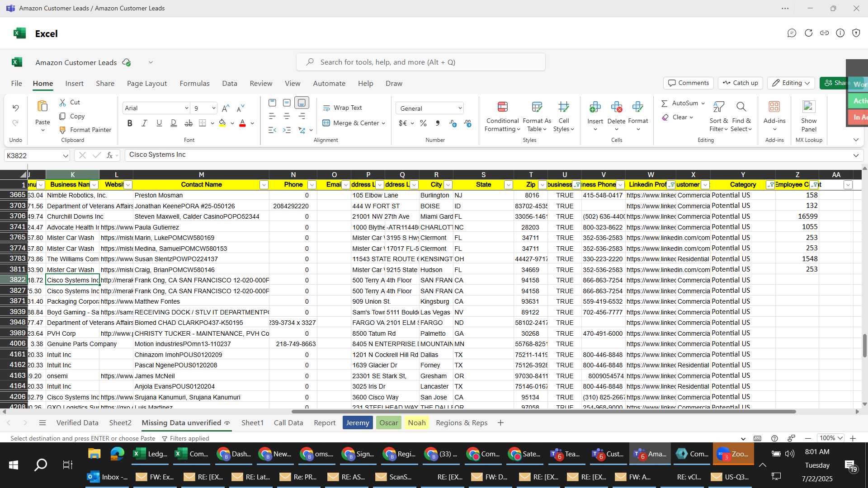Viewport: 868px width, 488px height.
Task: Click the Center horizontal alignment icon
Action: click(287, 117)
